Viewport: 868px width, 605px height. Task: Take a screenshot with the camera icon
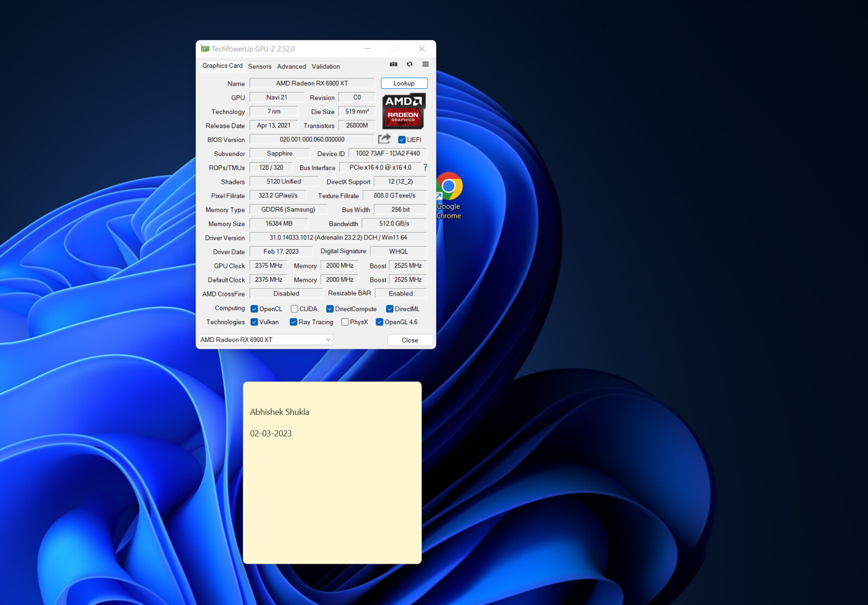[393, 65]
